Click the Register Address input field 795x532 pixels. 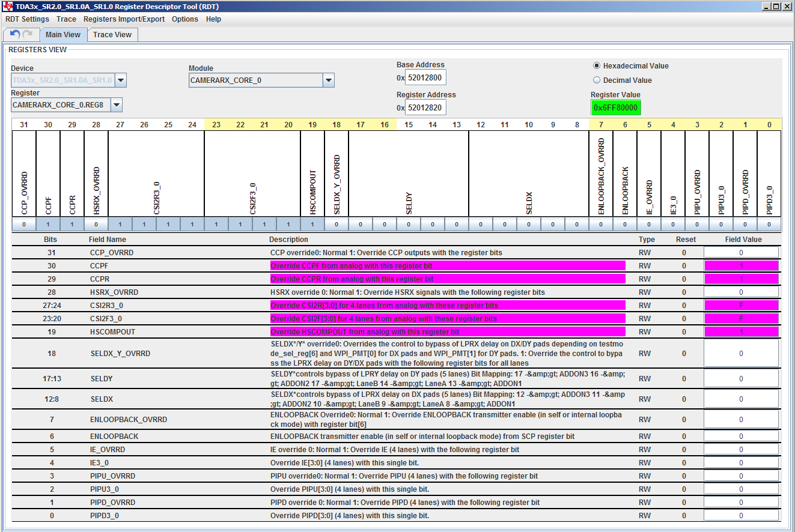(426, 108)
